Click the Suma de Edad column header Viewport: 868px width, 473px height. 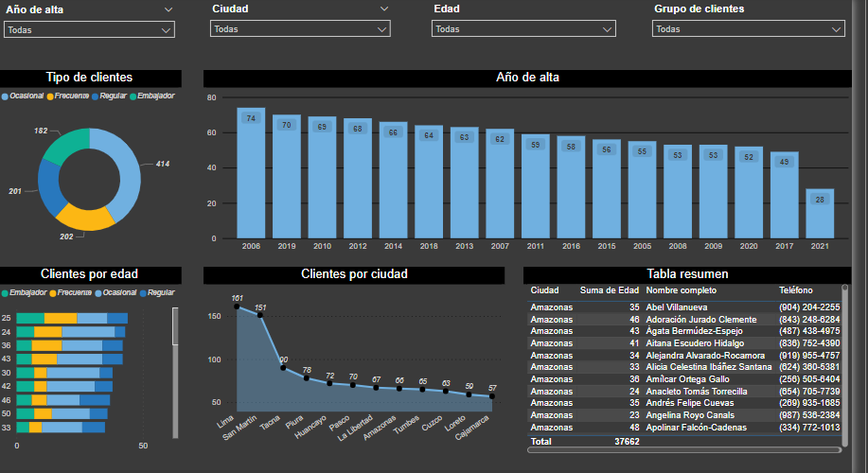pyautogui.click(x=610, y=290)
